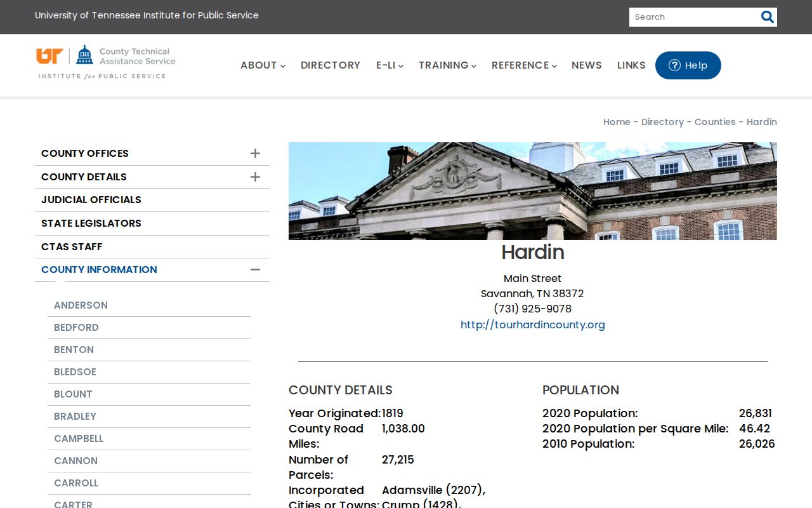This screenshot has height=508, width=812.
Task: Expand the County Offices plus icon
Action: 255,153
